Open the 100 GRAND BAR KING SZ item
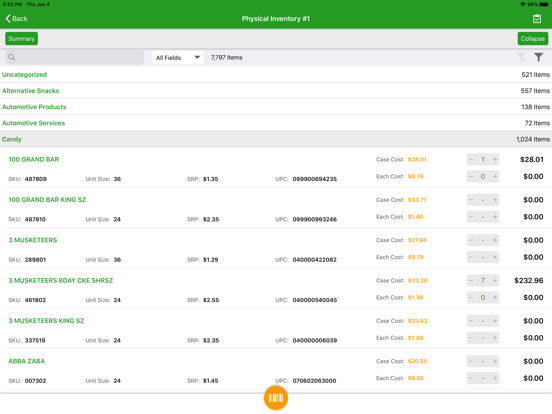 [x=47, y=200]
